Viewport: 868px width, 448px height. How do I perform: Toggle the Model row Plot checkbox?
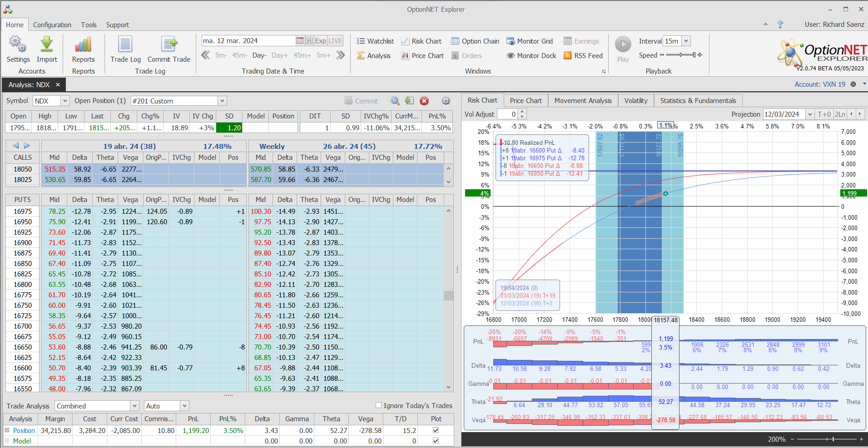coord(436,441)
